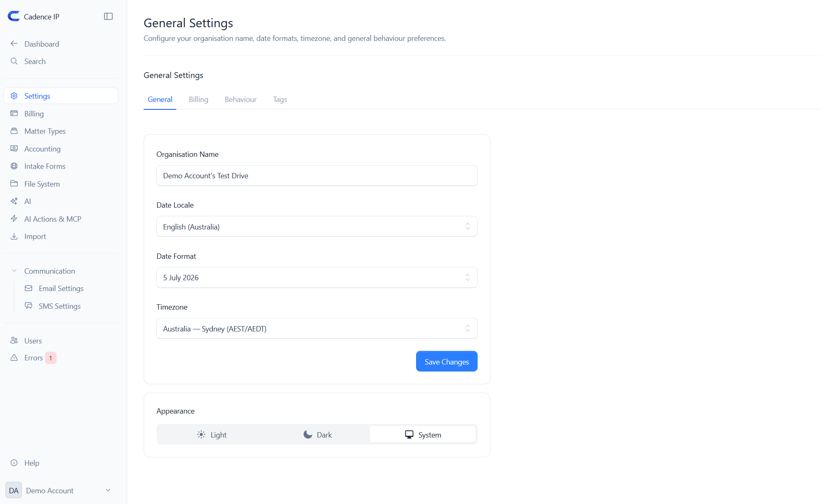Go to Dashboard link
Viewport: 833px width, 504px height.
(61, 44)
